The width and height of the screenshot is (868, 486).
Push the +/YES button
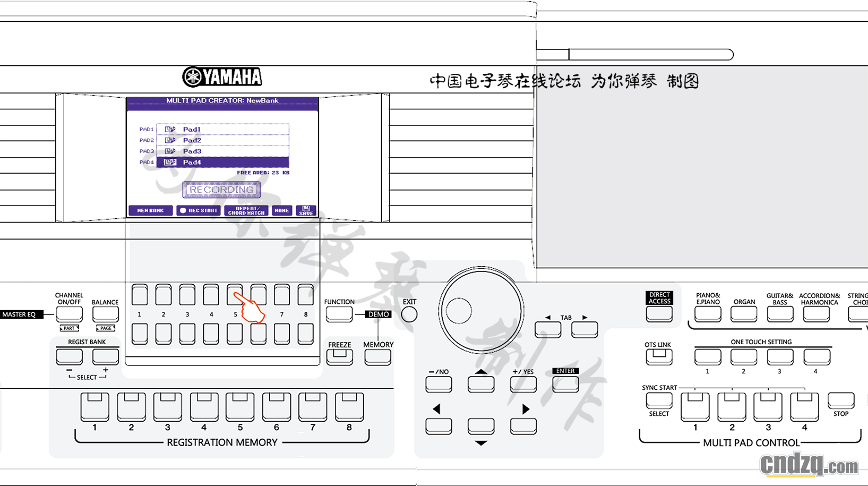pyautogui.click(x=523, y=385)
